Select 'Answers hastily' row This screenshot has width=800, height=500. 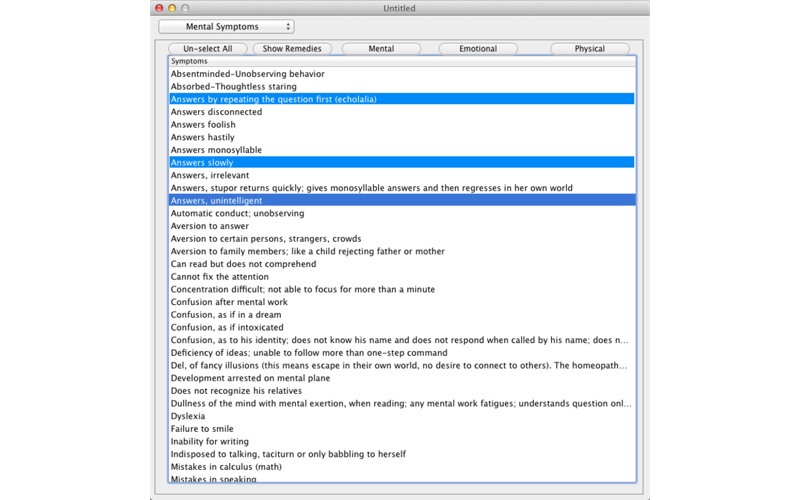tap(402, 137)
